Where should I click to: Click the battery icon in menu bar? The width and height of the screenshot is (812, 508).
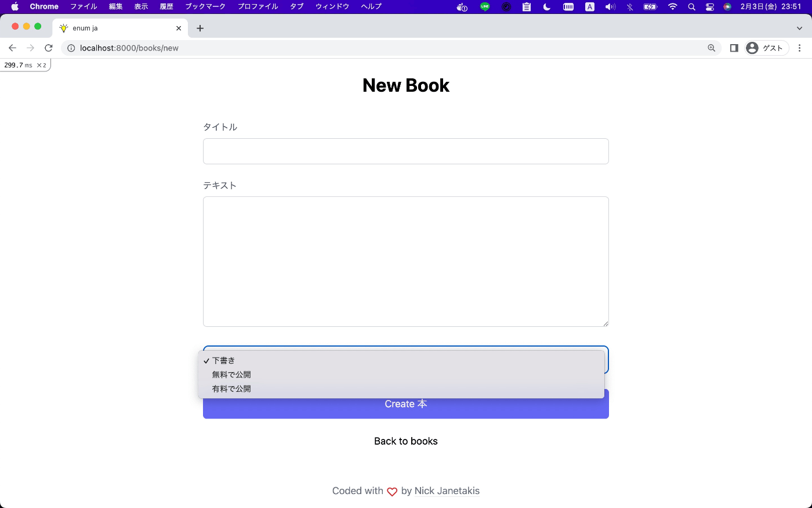pos(651,7)
